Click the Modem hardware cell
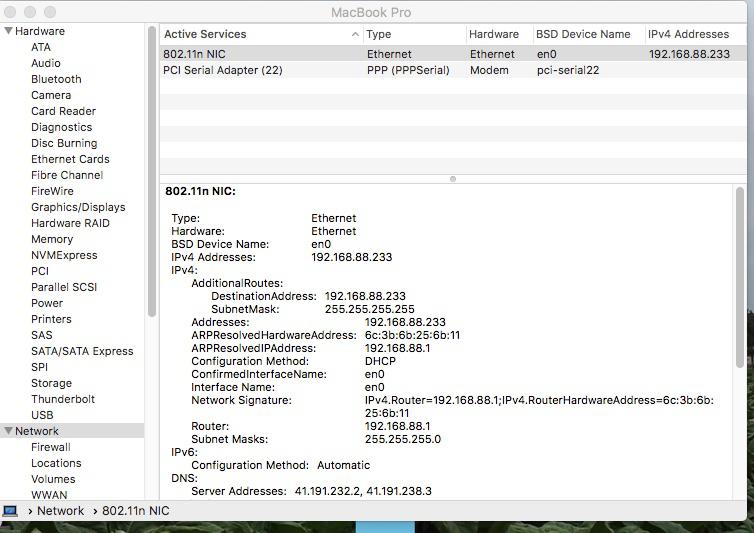The width and height of the screenshot is (754, 533). click(x=489, y=70)
